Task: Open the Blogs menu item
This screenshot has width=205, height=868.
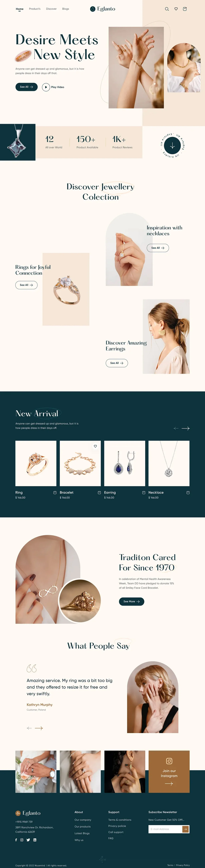Action: (x=66, y=9)
